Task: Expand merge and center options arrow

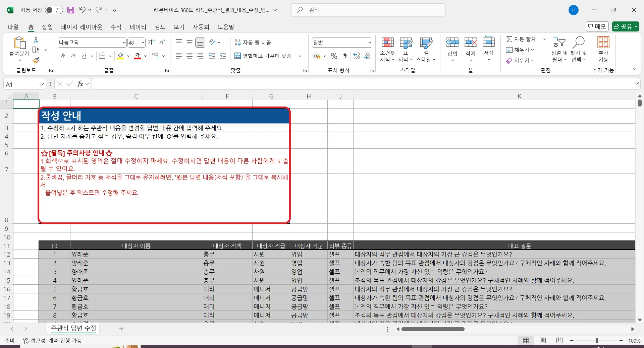Action: click(300, 56)
